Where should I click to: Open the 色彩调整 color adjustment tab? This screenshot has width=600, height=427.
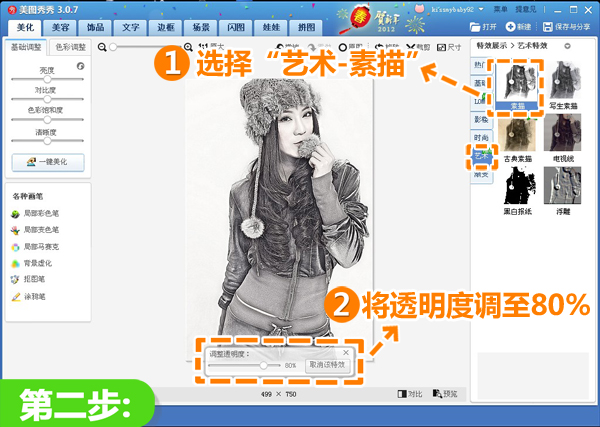tap(70, 47)
